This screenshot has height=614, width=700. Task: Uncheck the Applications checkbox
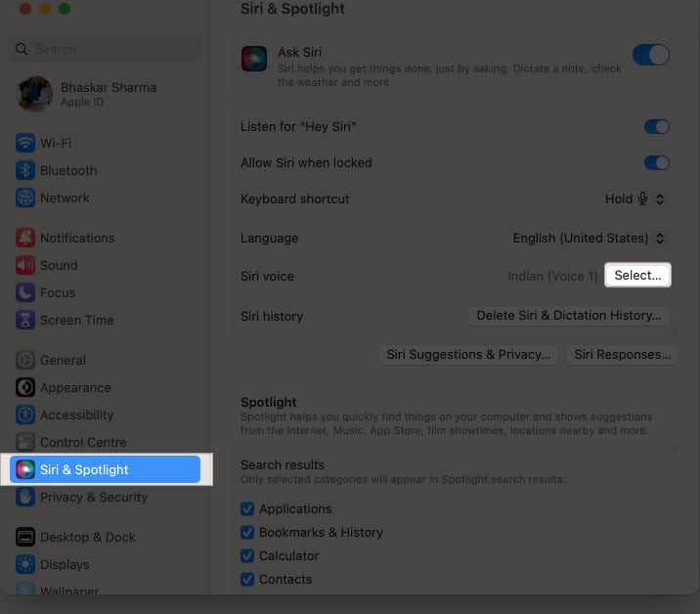(247, 508)
